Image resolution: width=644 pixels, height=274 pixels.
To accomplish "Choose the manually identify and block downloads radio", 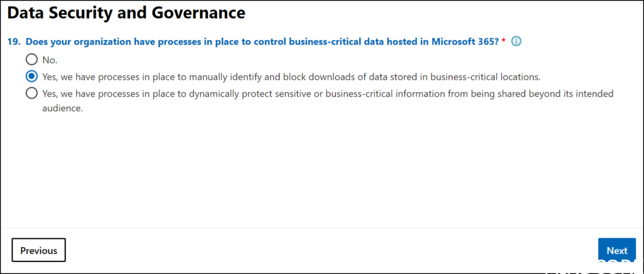I will pos(31,77).
